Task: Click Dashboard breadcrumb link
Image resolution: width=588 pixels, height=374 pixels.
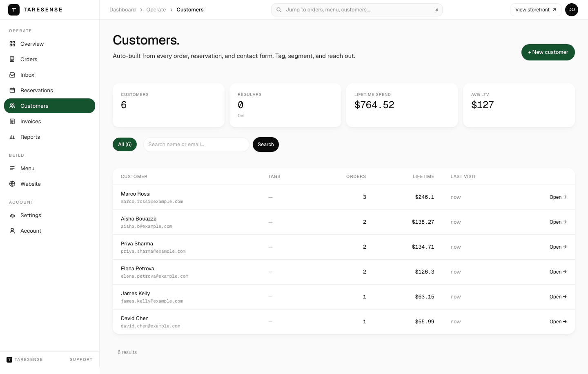Action: (x=122, y=10)
